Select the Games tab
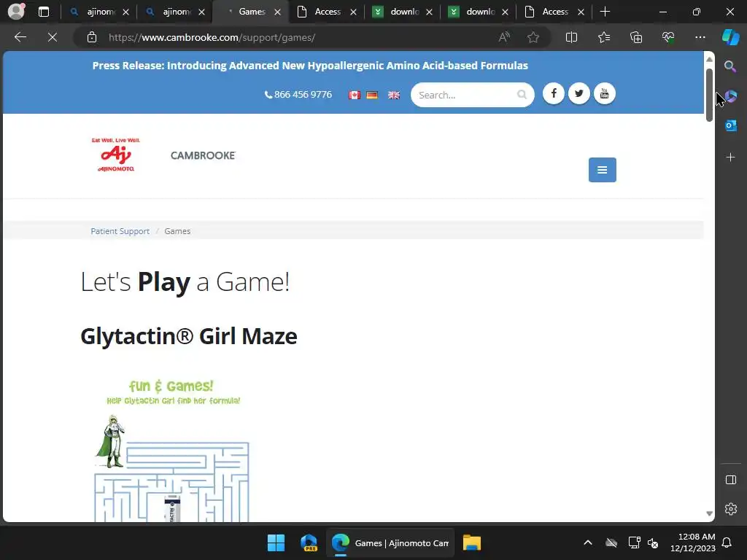The height and width of the screenshot is (560, 747). point(251,12)
